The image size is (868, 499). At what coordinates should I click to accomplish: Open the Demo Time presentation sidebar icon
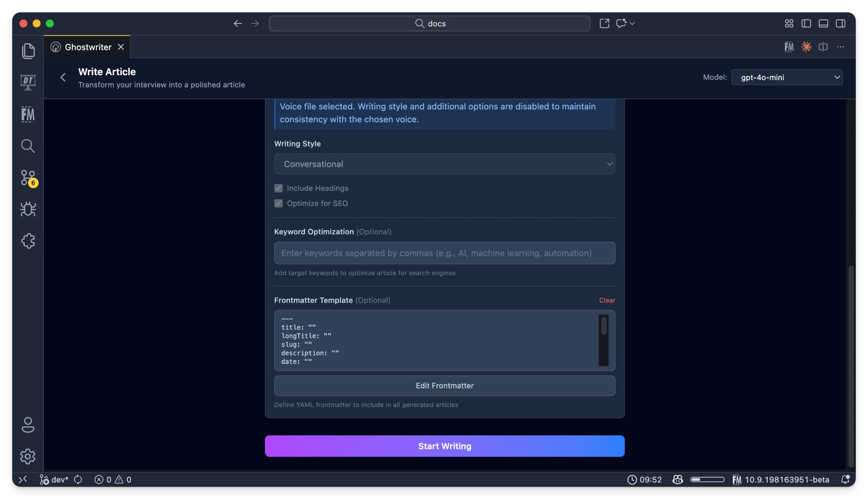[28, 83]
